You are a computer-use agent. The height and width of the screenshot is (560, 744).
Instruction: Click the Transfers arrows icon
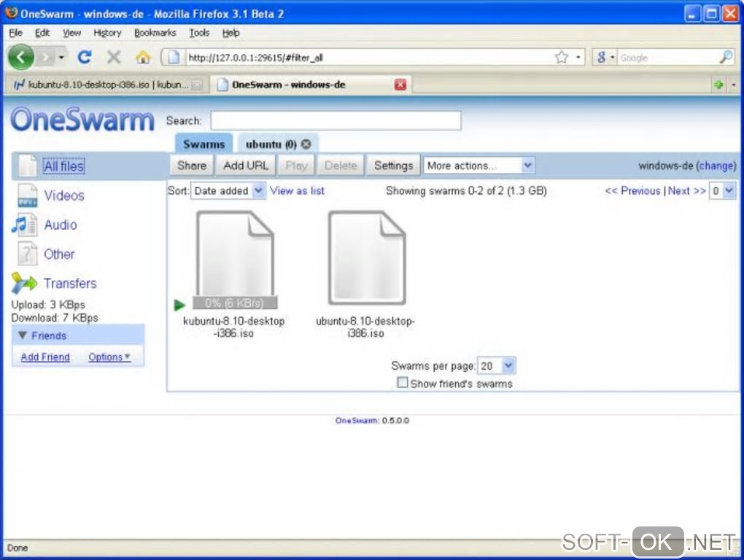[24, 283]
